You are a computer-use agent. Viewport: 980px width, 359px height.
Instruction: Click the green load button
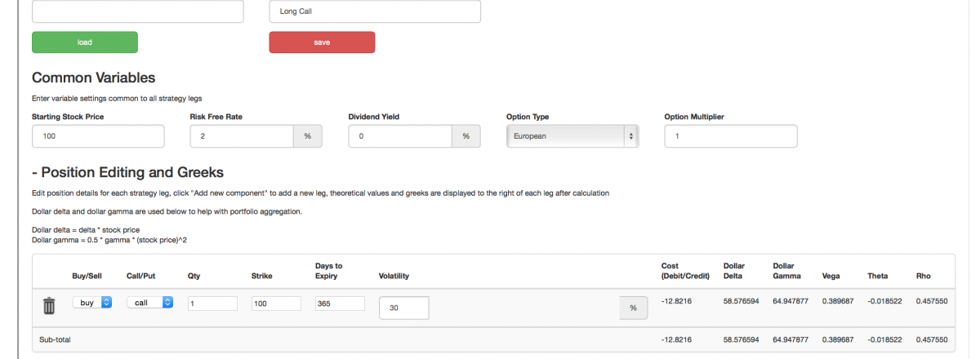pos(85,42)
